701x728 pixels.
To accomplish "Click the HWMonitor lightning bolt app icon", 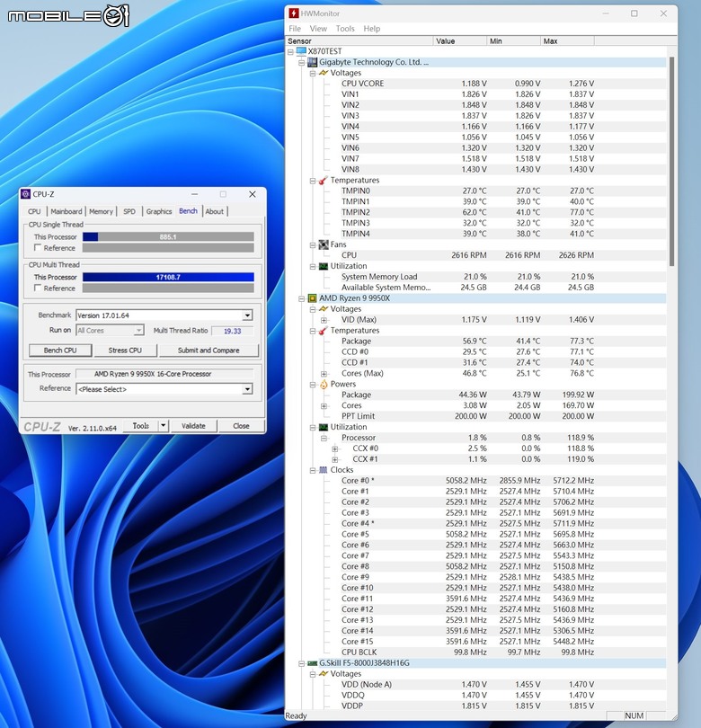I will click(x=293, y=13).
